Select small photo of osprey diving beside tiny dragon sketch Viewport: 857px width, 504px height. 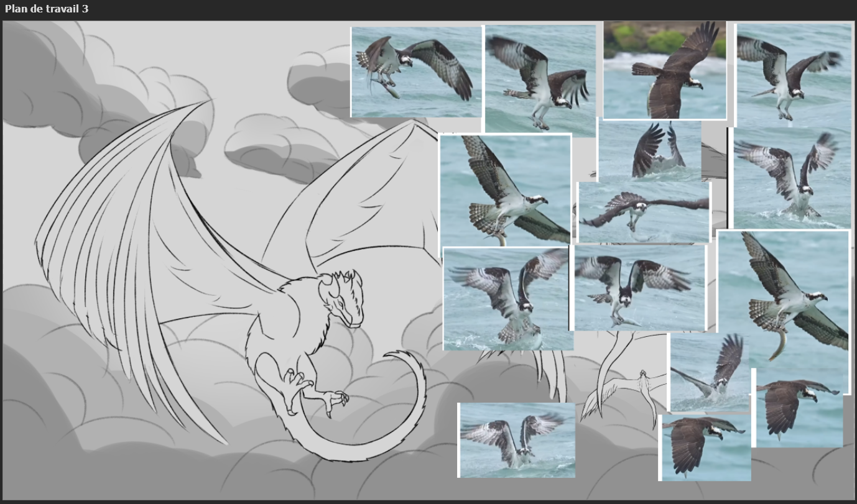tap(708, 372)
